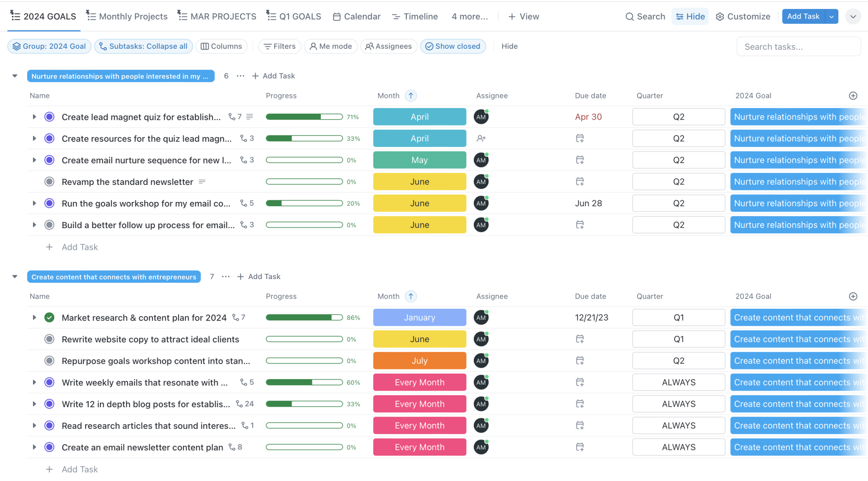Click the Search icon in the top toolbar
This screenshot has height=481, width=868.
[630, 16]
